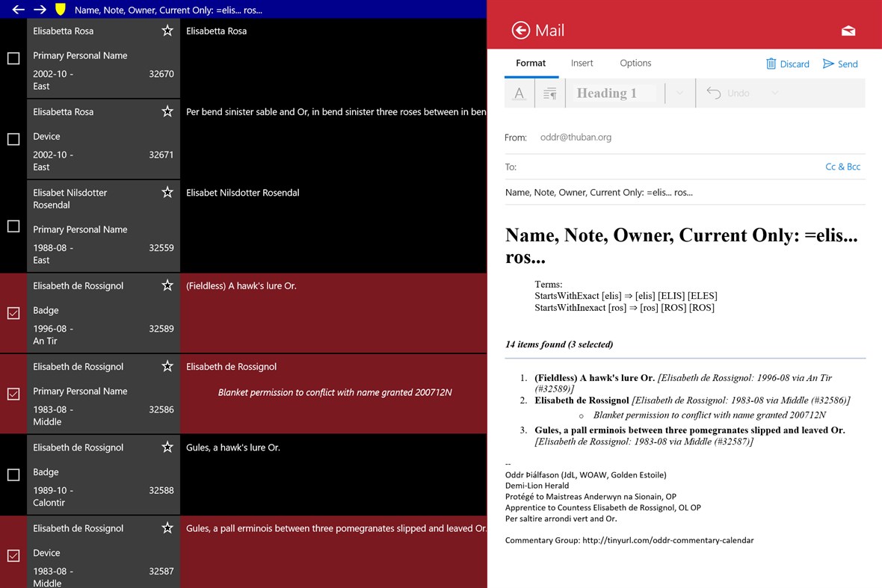
Task: Click the email heading title text
Action: (681, 246)
